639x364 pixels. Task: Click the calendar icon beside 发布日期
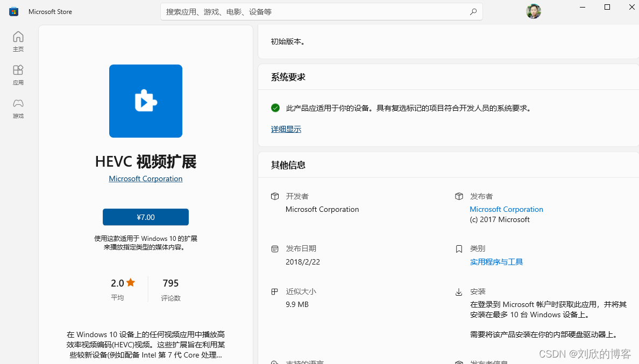coord(275,248)
